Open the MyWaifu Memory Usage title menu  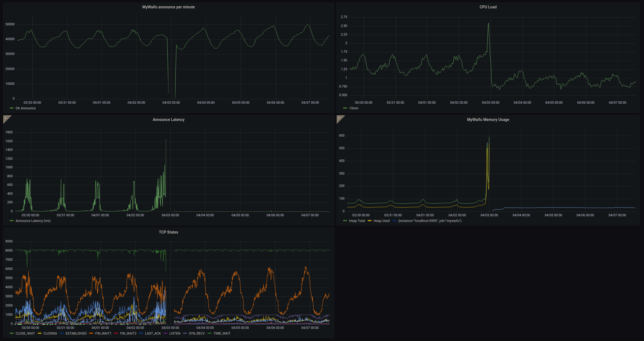pos(488,120)
